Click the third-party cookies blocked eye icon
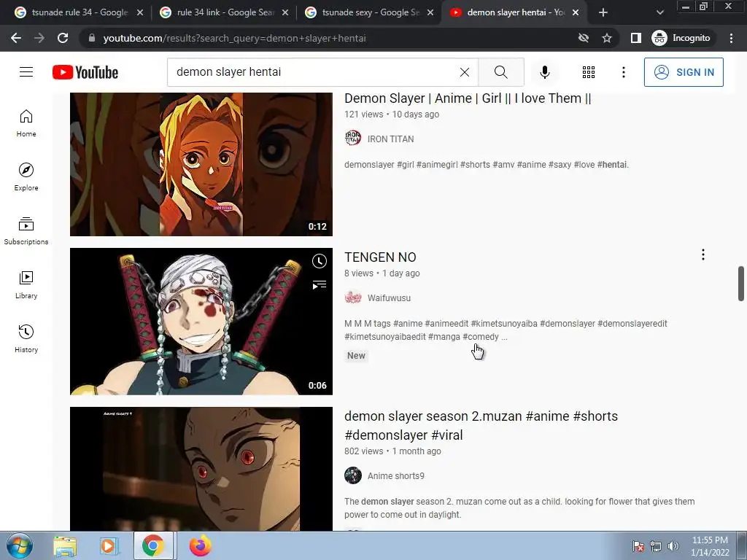The image size is (747, 560). click(x=583, y=38)
